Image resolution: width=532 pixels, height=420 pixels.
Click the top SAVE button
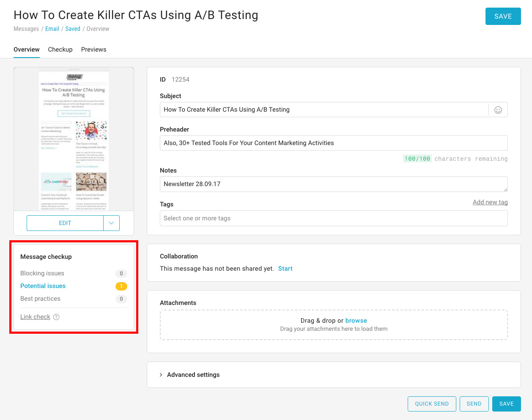point(503,16)
